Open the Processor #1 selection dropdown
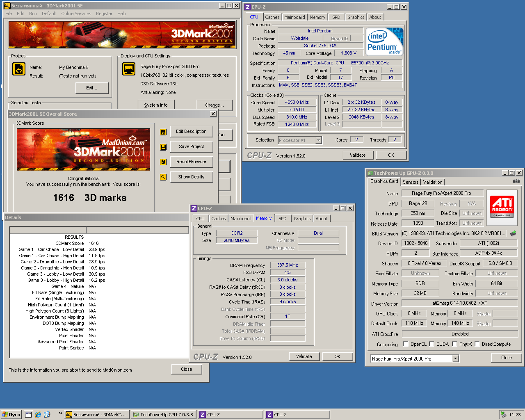 point(318,140)
